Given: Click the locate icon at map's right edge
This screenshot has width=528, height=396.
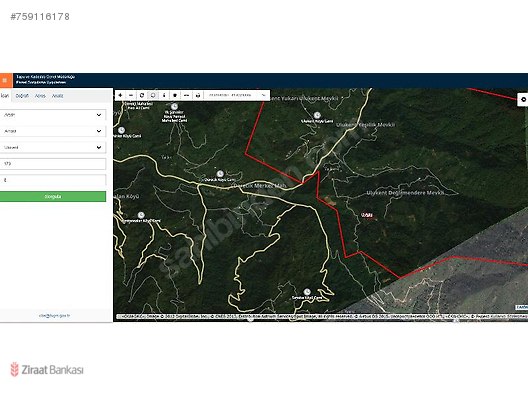Looking at the screenshot, I should pyautogui.click(x=523, y=100).
